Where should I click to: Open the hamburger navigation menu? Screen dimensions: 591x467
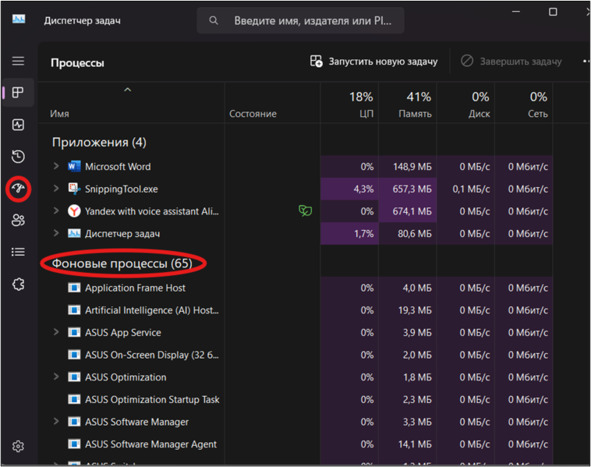pos(18,61)
